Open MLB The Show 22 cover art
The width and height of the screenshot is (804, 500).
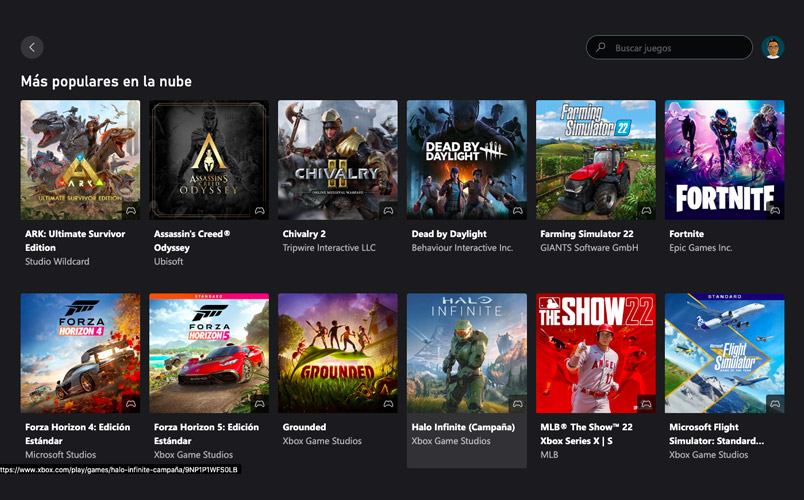tap(596, 353)
